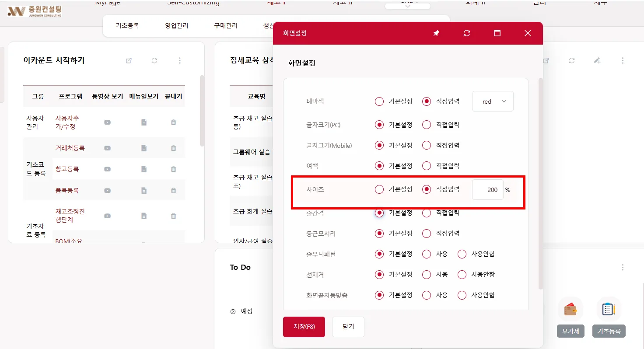Open the 기초등록 clipboard shortcut icon

point(609,309)
